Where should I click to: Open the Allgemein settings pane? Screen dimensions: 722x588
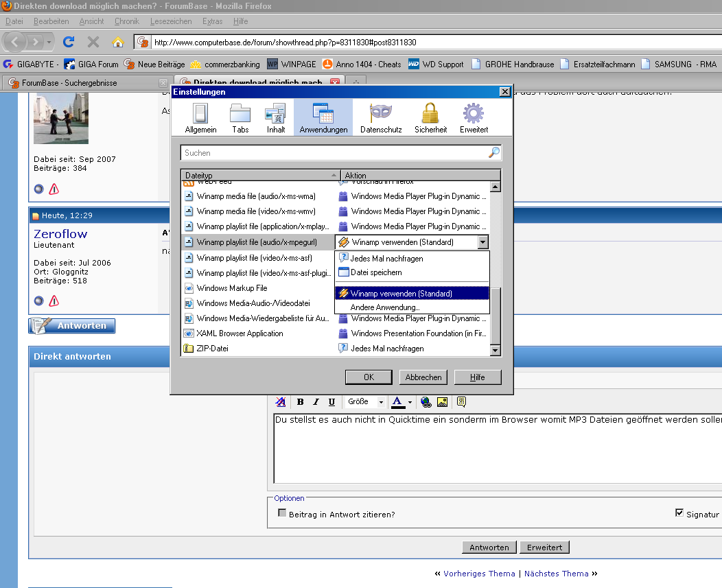[x=200, y=118]
